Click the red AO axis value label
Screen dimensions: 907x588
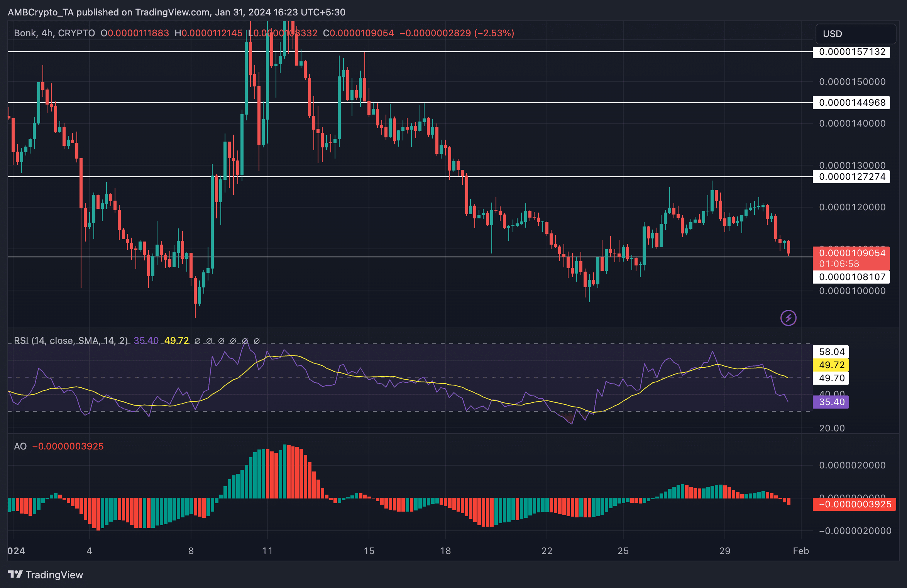click(854, 504)
